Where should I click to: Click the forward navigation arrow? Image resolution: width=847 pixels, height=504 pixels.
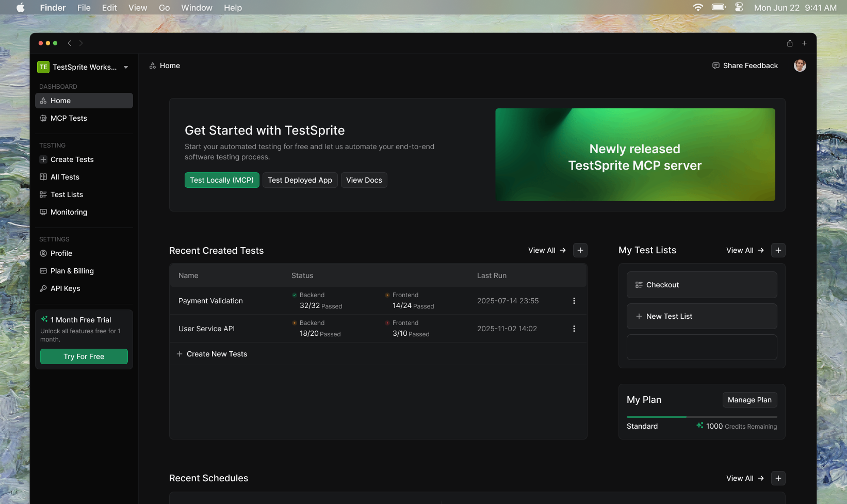[81, 43]
